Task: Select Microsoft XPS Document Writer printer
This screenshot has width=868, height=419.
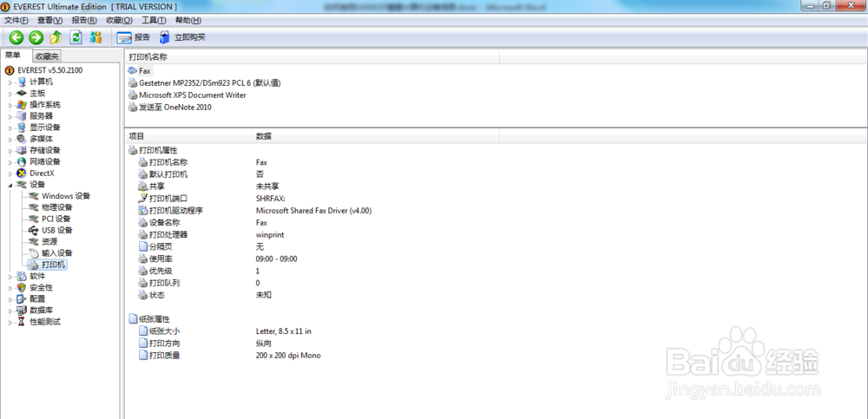Action: pyautogui.click(x=193, y=95)
